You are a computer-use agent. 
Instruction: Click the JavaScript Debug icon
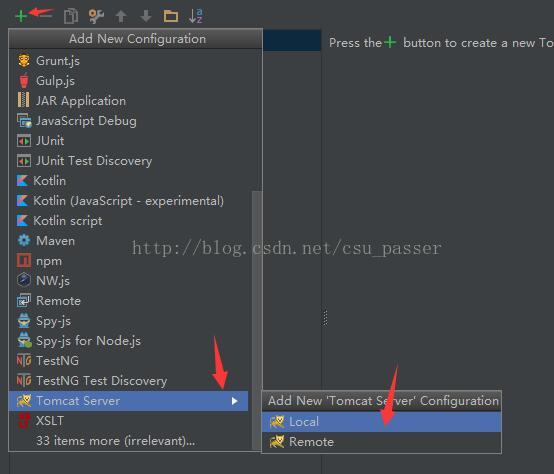pos(24,121)
